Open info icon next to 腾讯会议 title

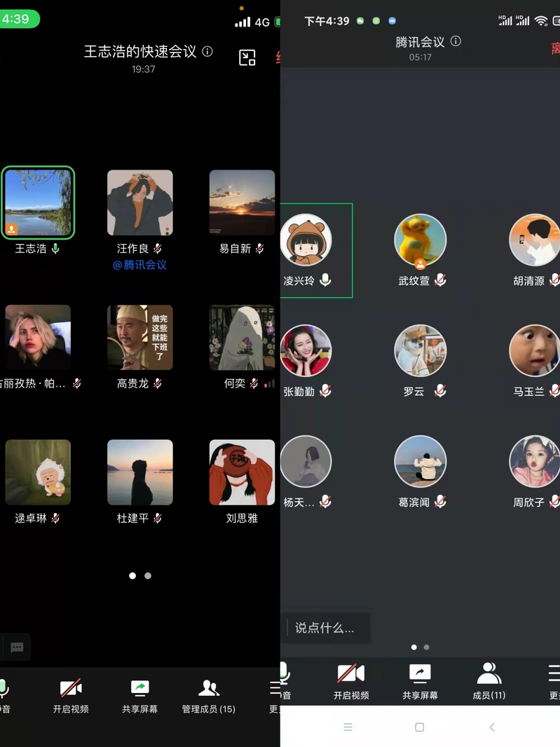point(456,41)
